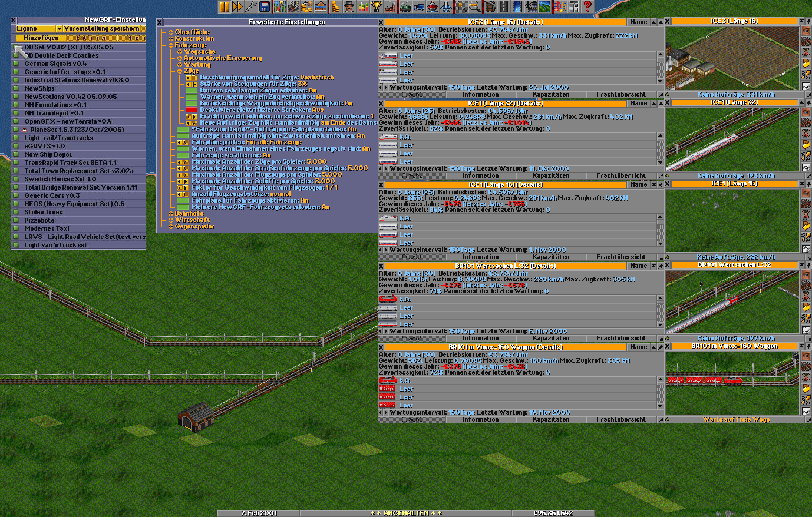Image resolution: width=812 pixels, height=517 pixels.
Task: Expand the Oberfläche settings group
Action: (x=171, y=32)
